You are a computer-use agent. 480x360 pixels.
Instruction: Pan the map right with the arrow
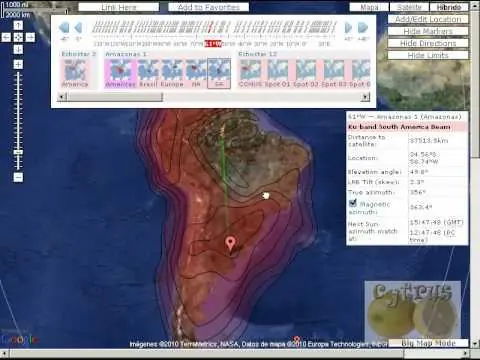(x=30, y=37)
